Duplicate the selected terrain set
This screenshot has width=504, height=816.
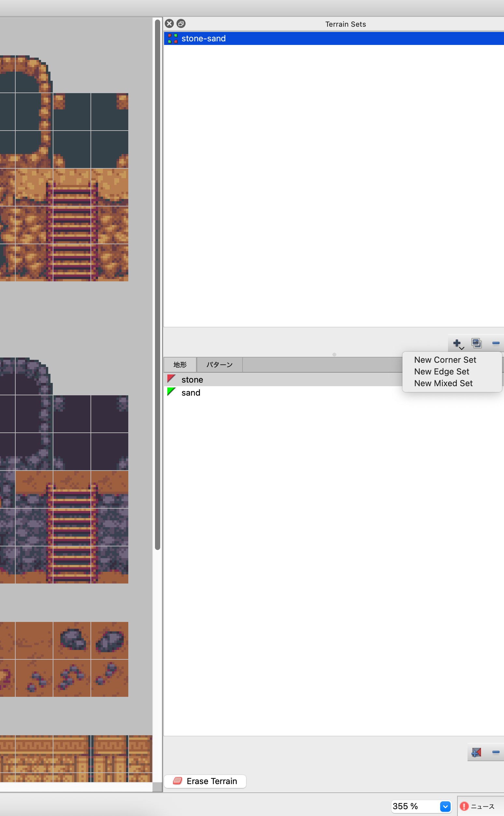click(476, 343)
